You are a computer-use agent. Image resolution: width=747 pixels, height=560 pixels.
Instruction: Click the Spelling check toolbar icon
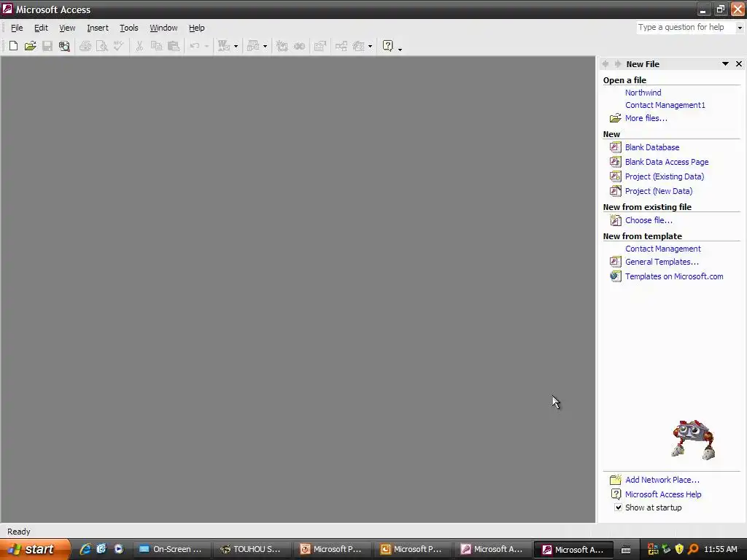click(119, 46)
